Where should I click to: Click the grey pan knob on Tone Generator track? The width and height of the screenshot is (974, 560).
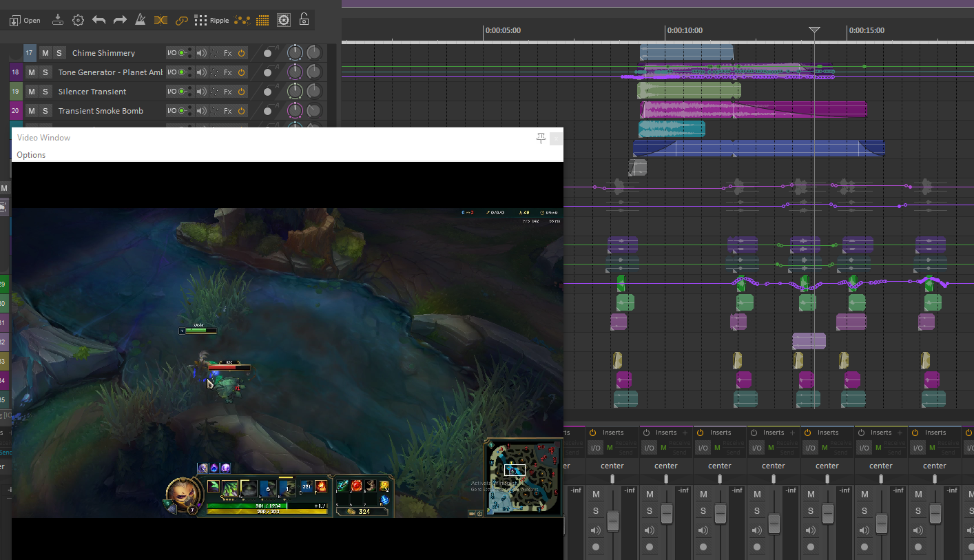314,72
